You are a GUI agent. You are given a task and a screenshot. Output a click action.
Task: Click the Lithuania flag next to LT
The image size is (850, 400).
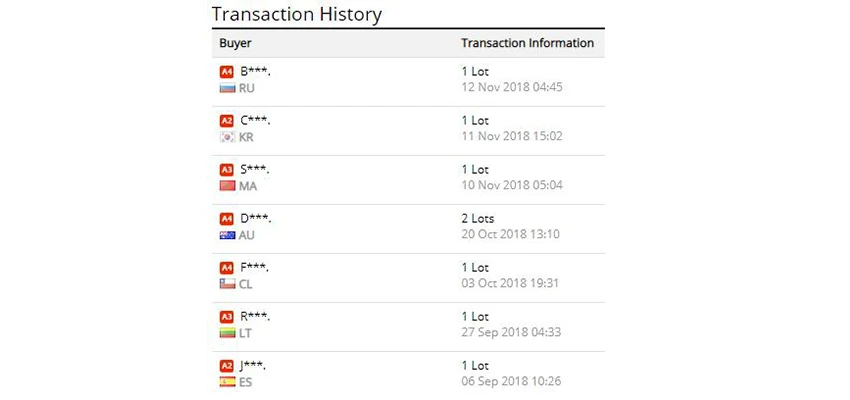pos(227,333)
